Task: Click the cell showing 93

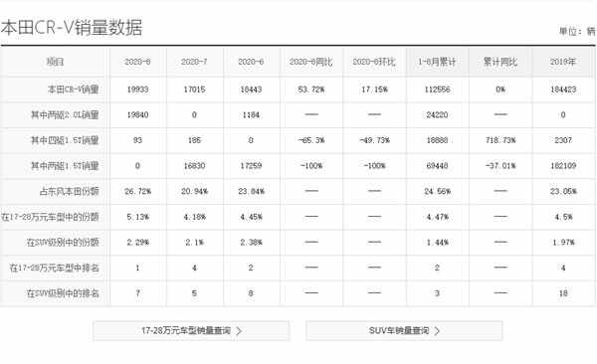Action: pyautogui.click(x=138, y=140)
